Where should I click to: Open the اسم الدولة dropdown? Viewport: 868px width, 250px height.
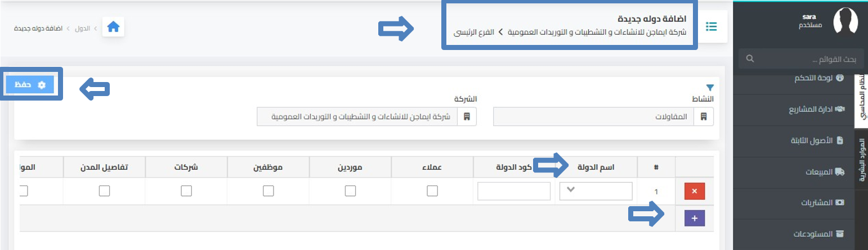click(x=596, y=191)
